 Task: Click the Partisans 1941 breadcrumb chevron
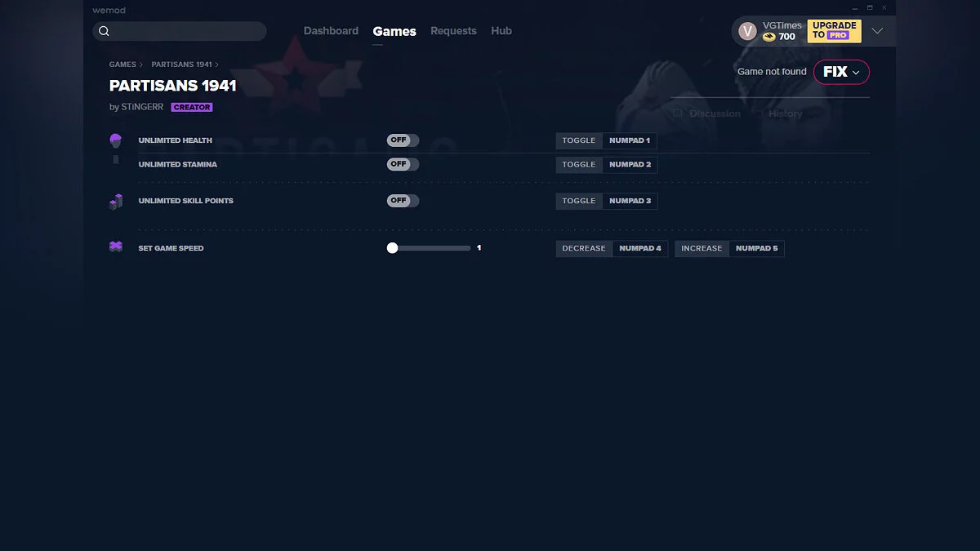[216, 64]
